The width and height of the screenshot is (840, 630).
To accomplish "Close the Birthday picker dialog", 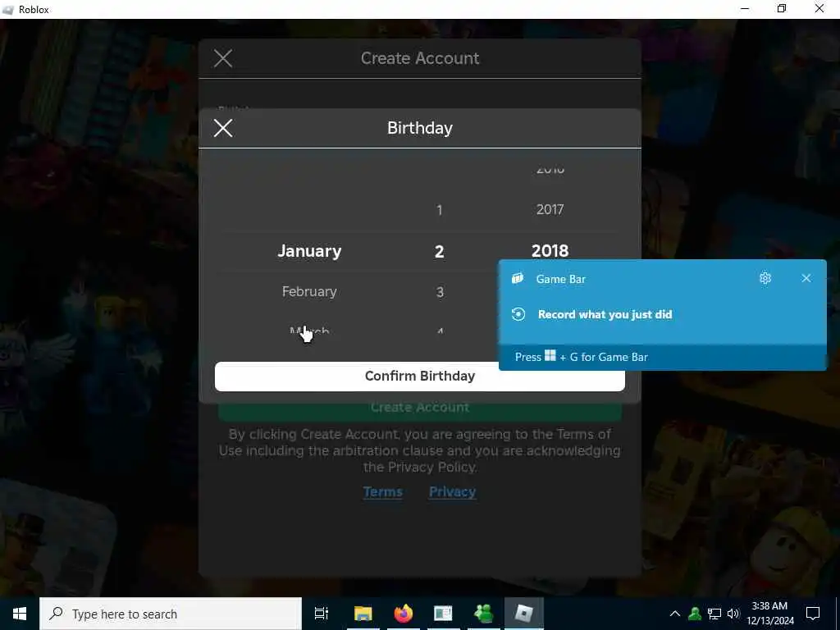I will [223, 128].
